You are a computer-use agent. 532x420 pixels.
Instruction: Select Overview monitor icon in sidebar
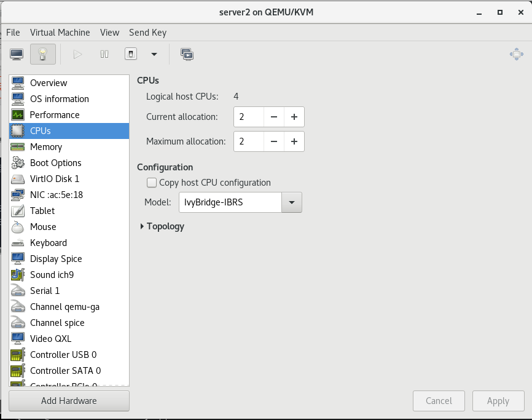(18, 83)
